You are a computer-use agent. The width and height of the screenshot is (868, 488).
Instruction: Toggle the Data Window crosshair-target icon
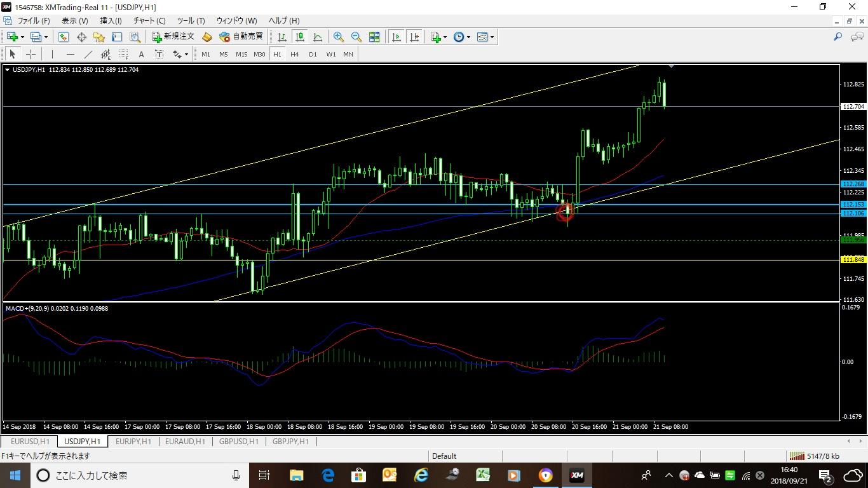tap(81, 37)
